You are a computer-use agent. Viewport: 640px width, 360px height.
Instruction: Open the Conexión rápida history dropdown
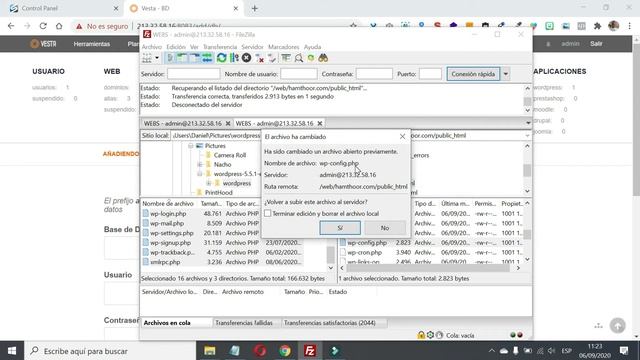506,74
